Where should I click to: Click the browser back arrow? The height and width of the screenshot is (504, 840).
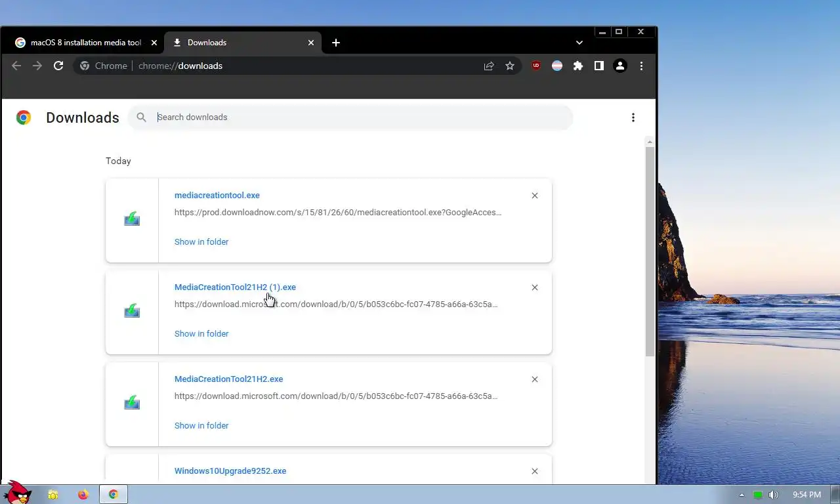(x=16, y=66)
